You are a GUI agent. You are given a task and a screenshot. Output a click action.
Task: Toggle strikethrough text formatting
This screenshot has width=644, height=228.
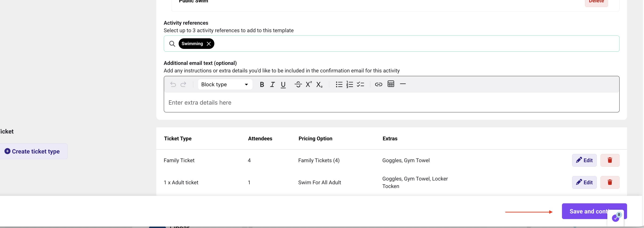[298, 84]
